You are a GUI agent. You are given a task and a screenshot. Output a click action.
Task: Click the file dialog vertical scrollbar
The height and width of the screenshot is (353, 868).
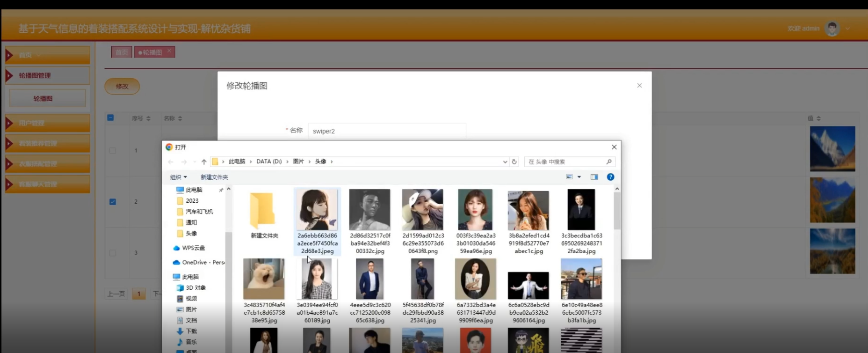617,211
